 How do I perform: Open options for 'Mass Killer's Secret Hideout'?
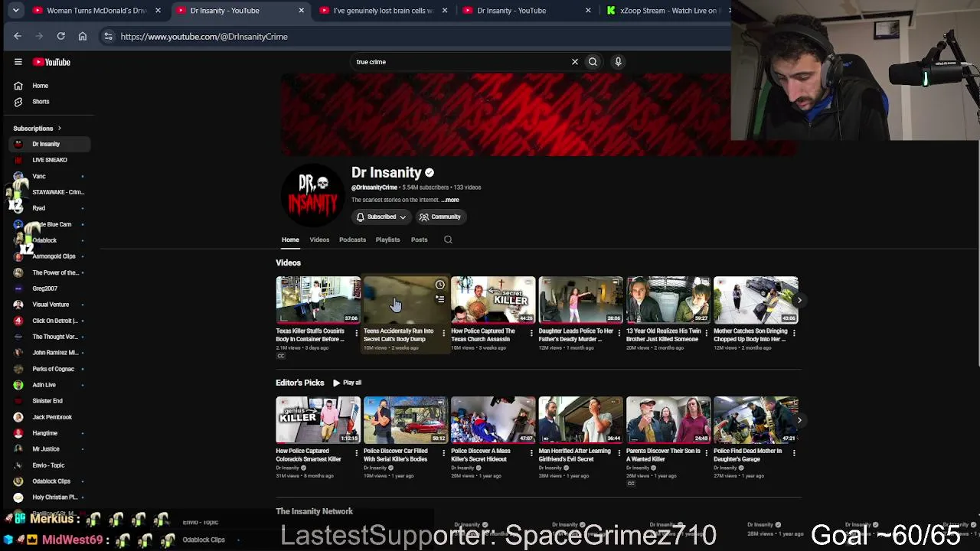[x=531, y=453]
